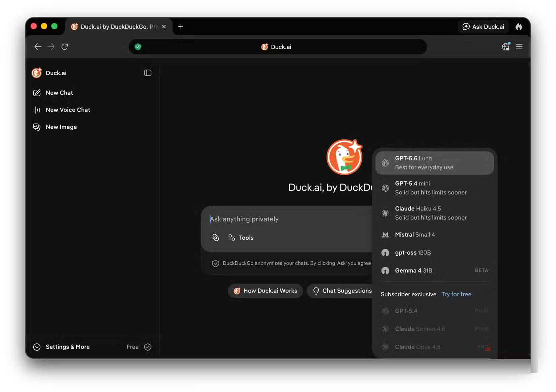Click the address bar showing Duck.ai

point(278,47)
